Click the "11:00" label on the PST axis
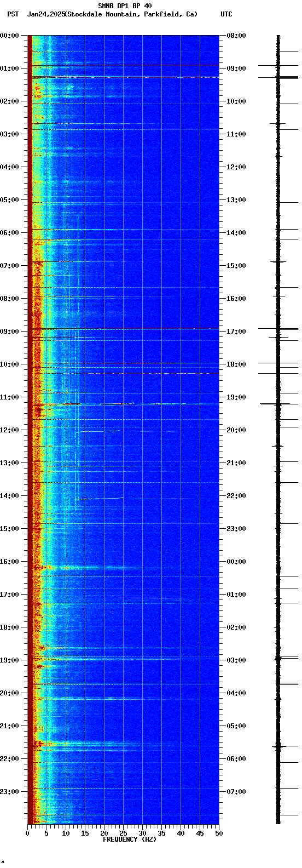Viewport: 302px width, 868px height. click(9, 397)
